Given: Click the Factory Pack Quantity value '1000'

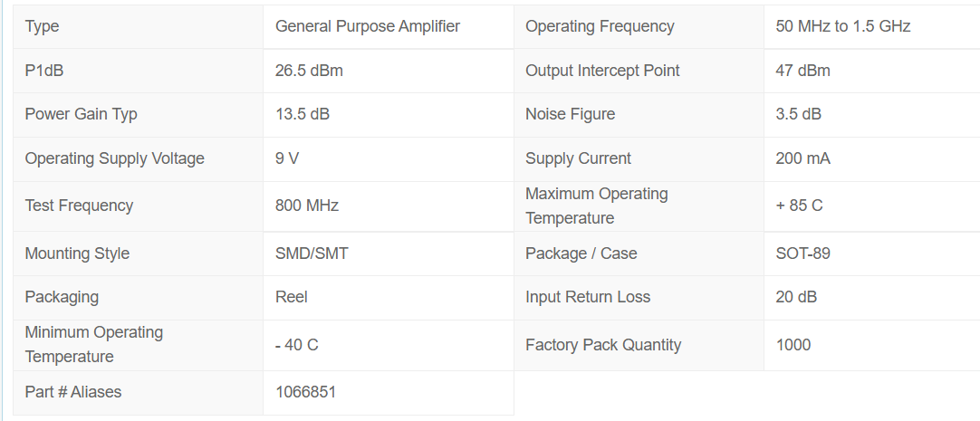Looking at the screenshot, I should click(793, 345).
